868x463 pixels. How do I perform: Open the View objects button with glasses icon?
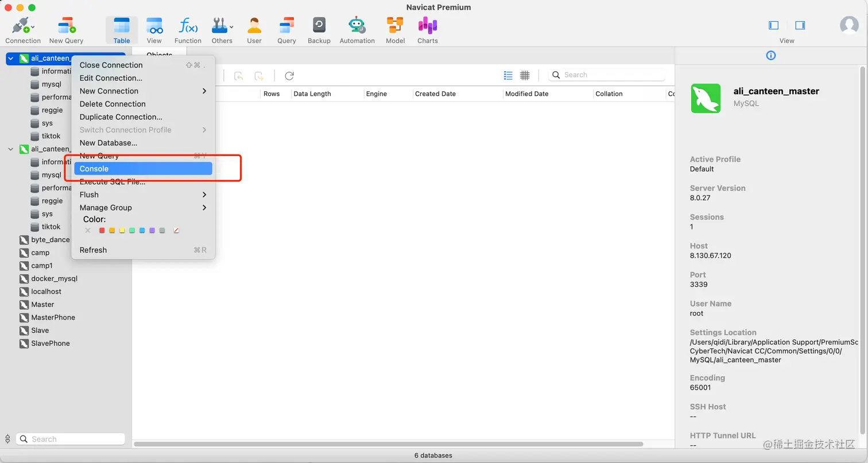coord(154,30)
